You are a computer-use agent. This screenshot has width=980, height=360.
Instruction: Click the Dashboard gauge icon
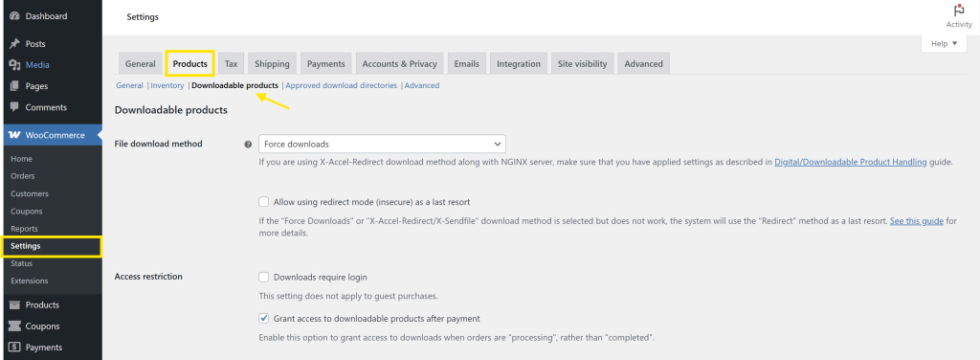click(15, 16)
